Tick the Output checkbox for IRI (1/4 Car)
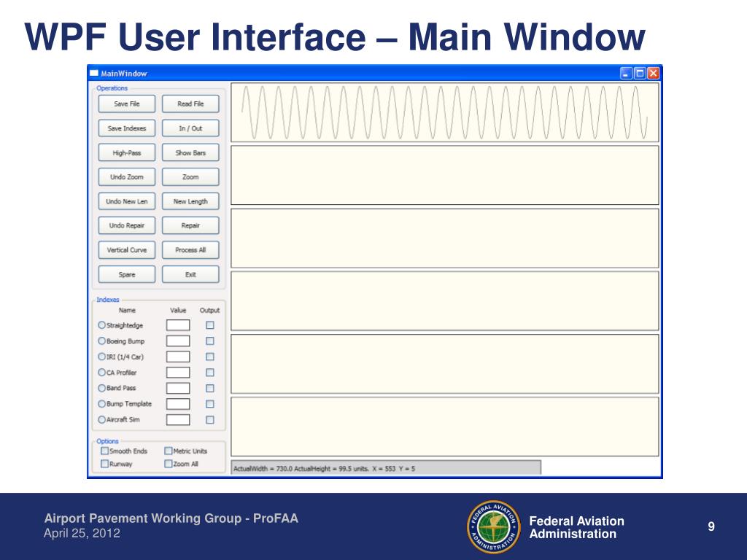 (210, 357)
